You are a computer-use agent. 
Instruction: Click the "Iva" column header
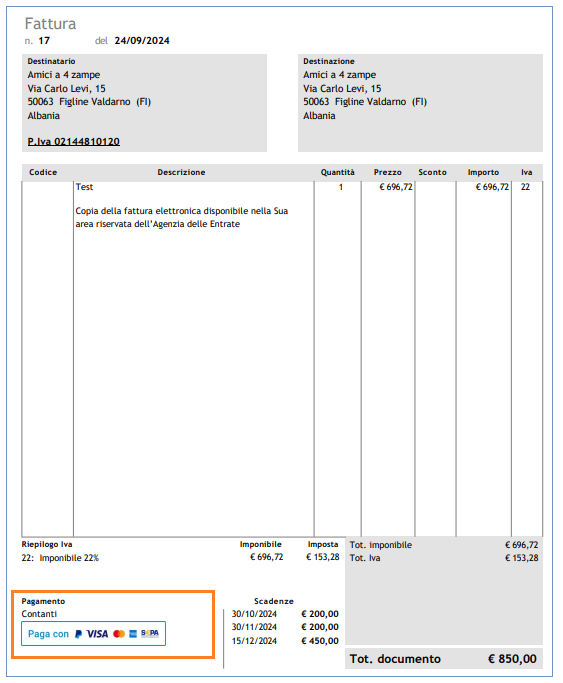click(x=527, y=172)
